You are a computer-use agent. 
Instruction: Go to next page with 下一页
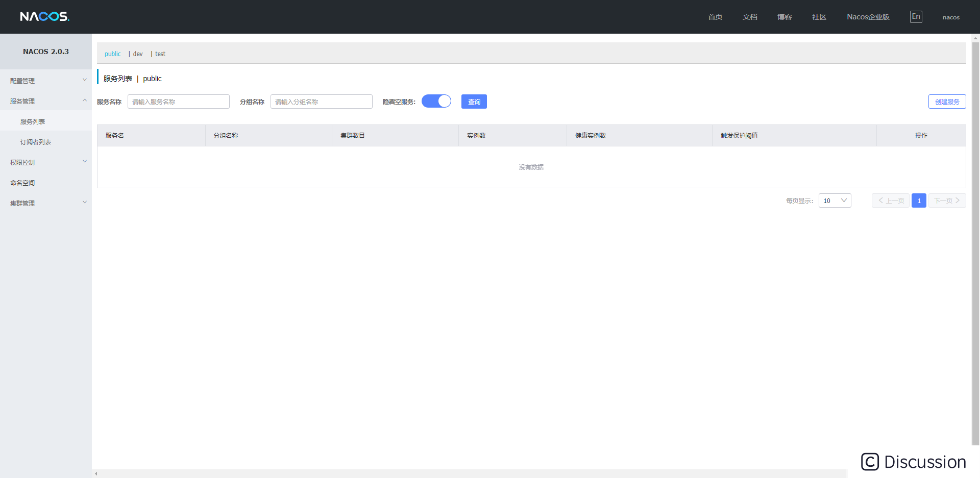point(947,200)
